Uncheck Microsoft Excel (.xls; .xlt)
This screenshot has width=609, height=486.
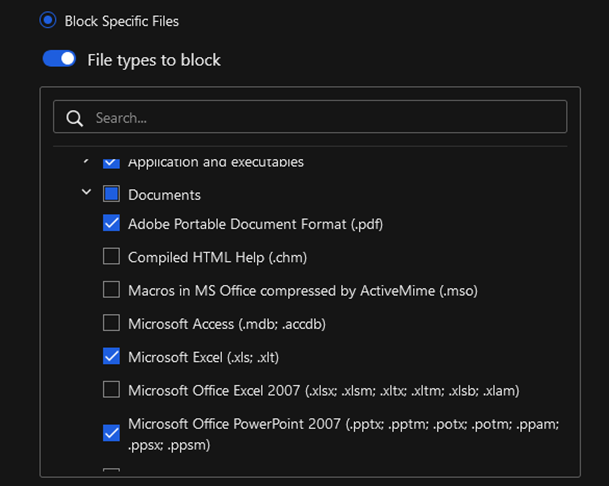click(111, 356)
